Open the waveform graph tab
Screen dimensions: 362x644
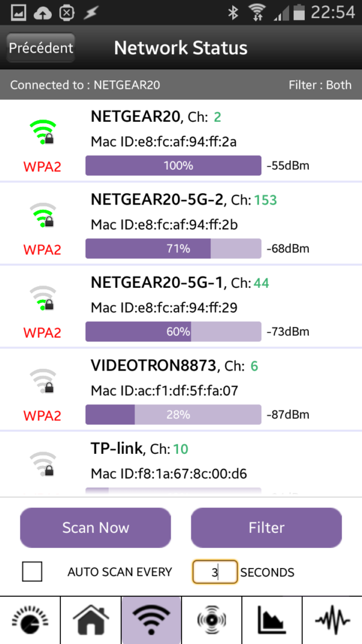pyautogui.click(x=332, y=619)
